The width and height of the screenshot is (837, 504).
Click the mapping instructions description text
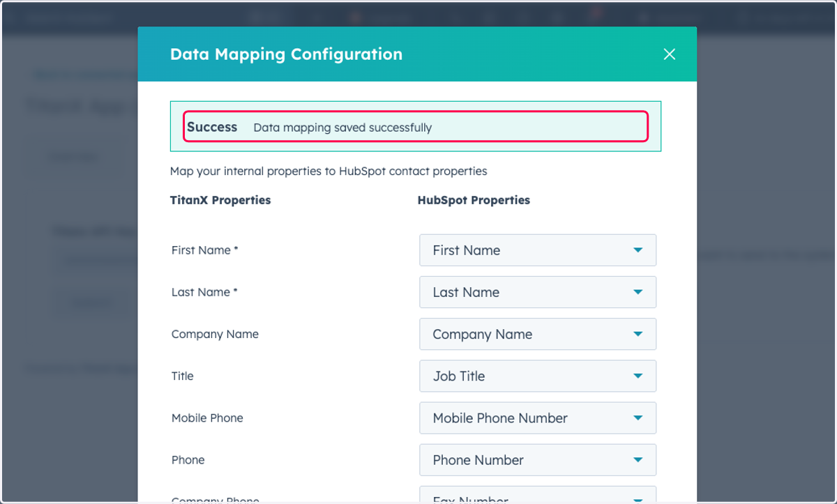[329, 171]
